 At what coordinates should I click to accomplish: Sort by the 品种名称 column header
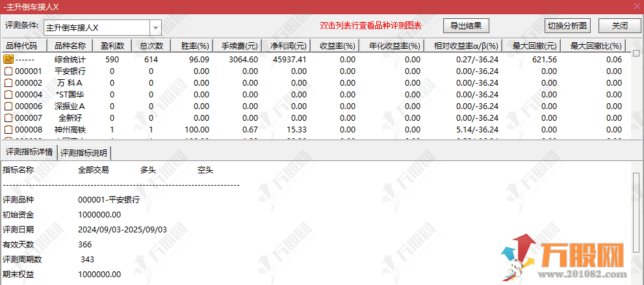coord(70,45)
